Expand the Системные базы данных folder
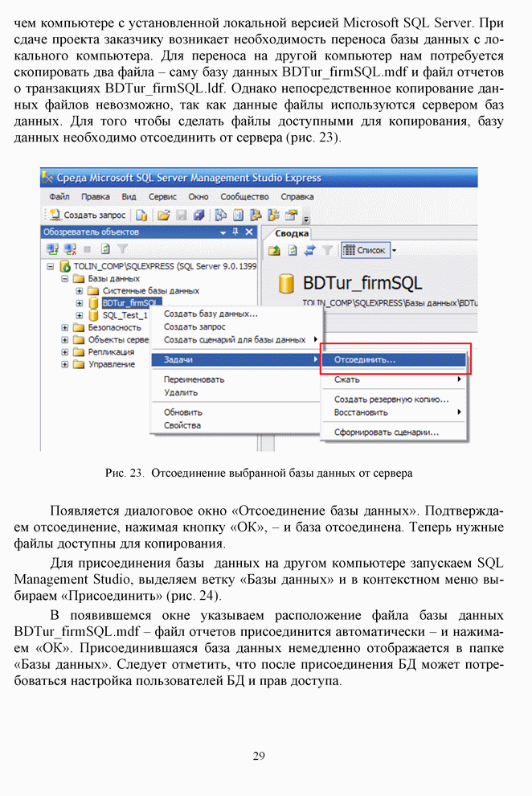Viewport: 532px width, 796px height. tap(80, 290)
